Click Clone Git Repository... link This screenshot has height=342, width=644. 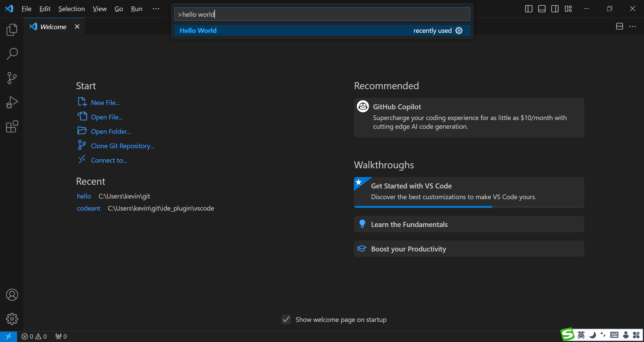tap(123, 146)
